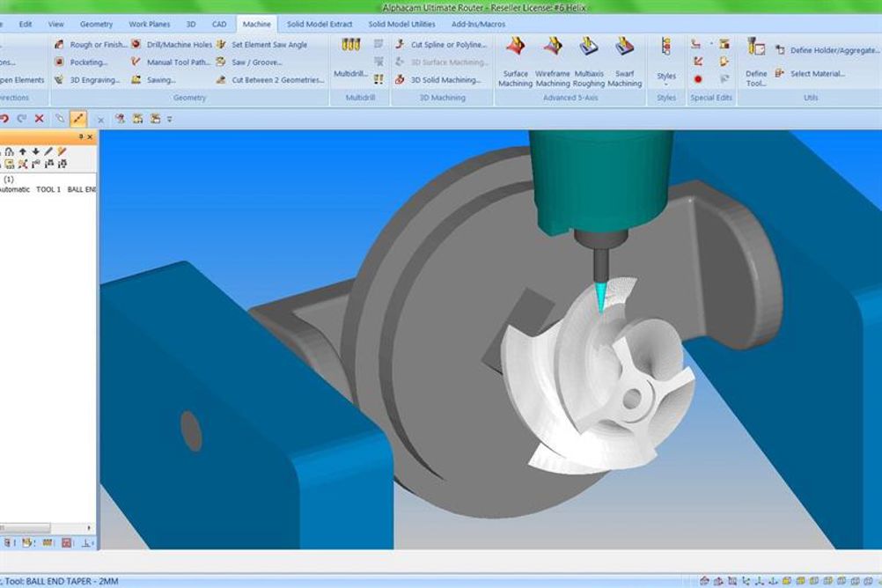The height and width of the screenshot is (588, 882).
Task: Start 3D Engraving command
Action: tap(88, 80)
